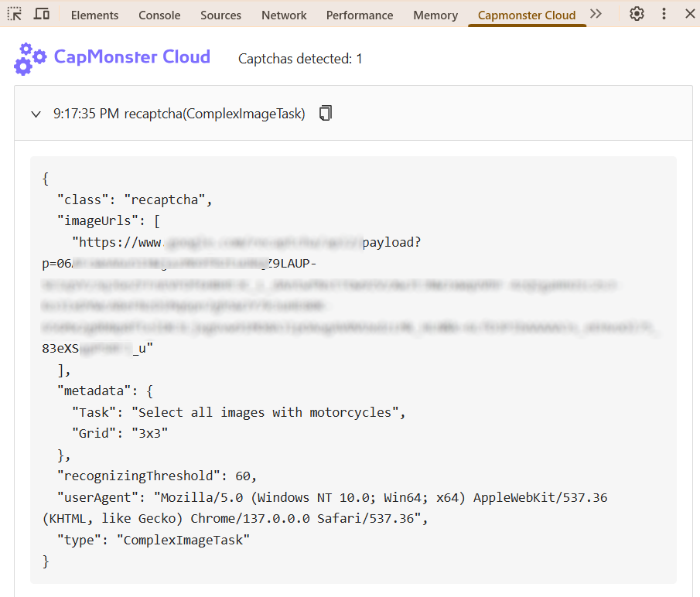Viewport: 700px width, 597px height.
Task: Open the Performance tab
Action: [x=359, y=15]
